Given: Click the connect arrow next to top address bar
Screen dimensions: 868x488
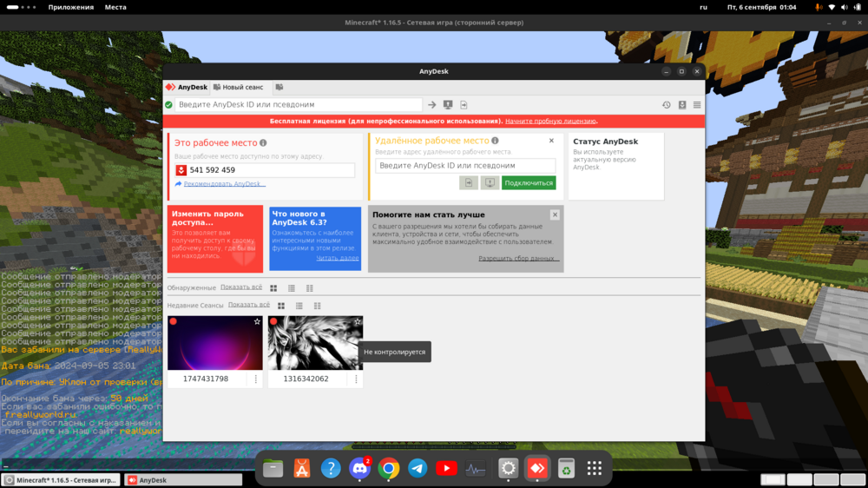Looking at the screenshot, I should [431, 105].
